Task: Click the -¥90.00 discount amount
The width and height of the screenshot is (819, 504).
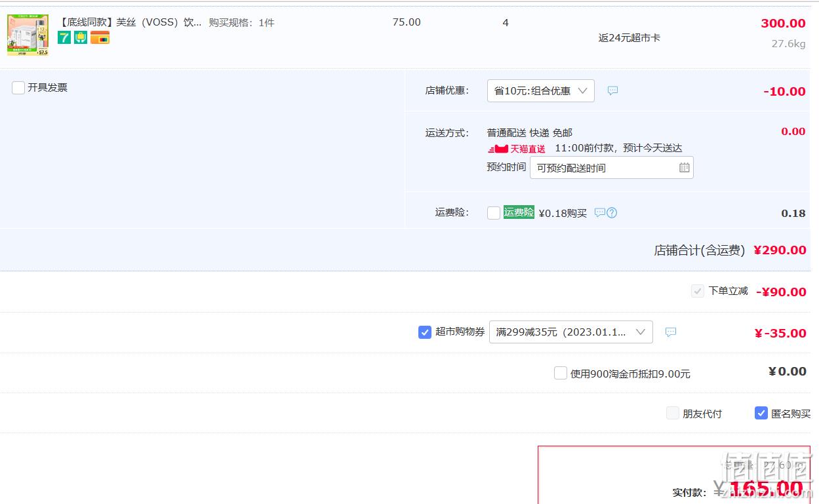Action: (x=781, y=292)
